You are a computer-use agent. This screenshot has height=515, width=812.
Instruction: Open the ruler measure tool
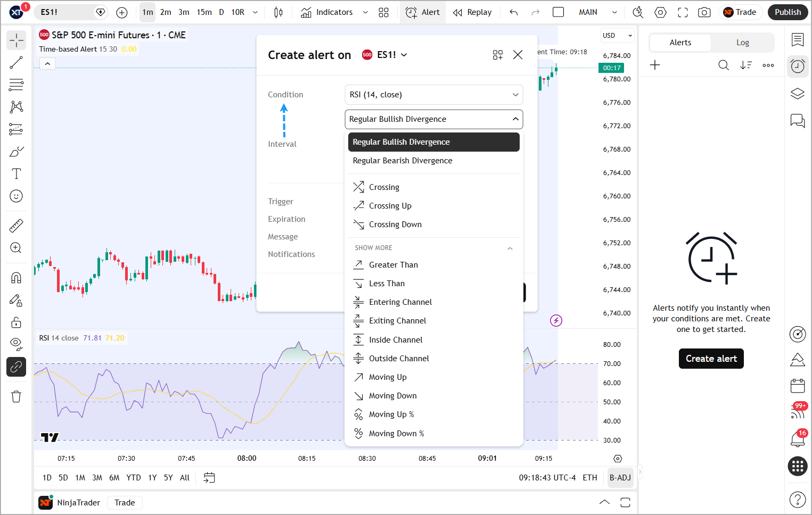coord(16,226)
